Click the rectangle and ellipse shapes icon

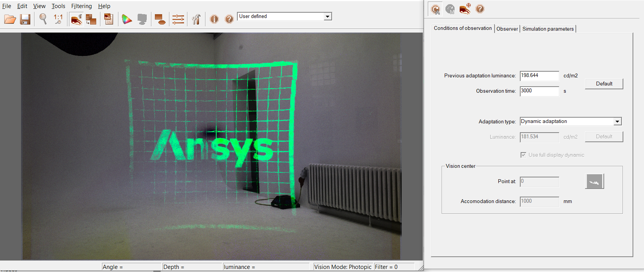pos(160,19)
